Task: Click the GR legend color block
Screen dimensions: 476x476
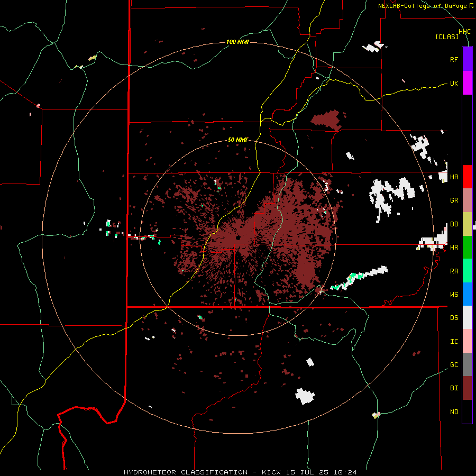Action: click(x=467, y=200)
